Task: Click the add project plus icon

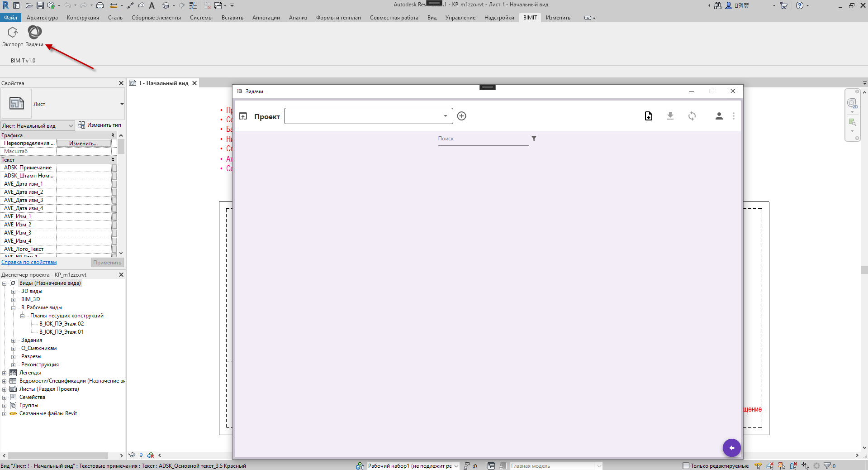Action: 461,116
